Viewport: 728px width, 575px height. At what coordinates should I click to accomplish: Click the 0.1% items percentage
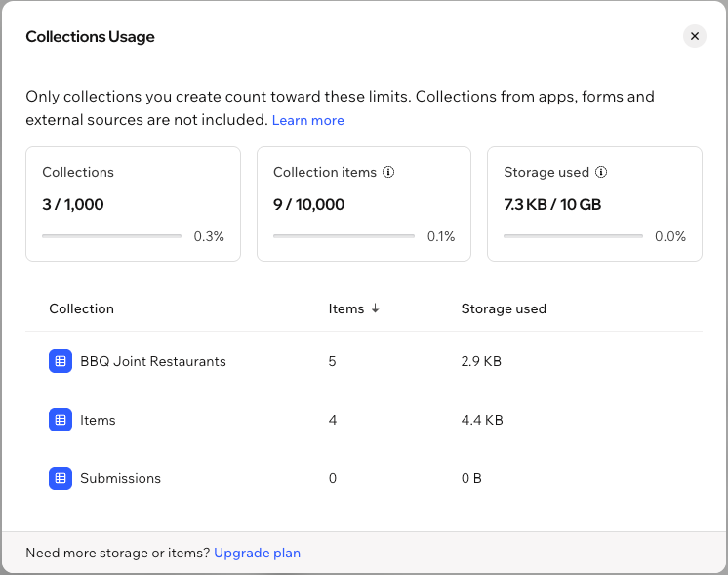[x=441, y=236]
